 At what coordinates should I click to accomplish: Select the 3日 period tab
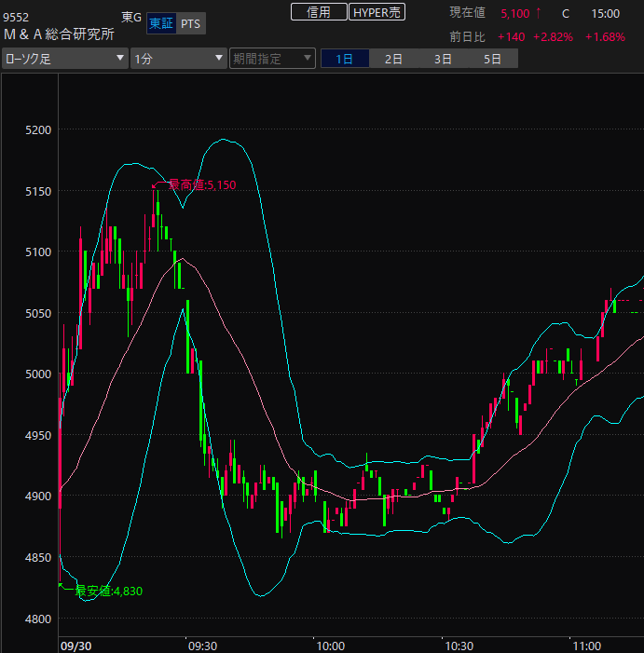click(x=444, y=59)
